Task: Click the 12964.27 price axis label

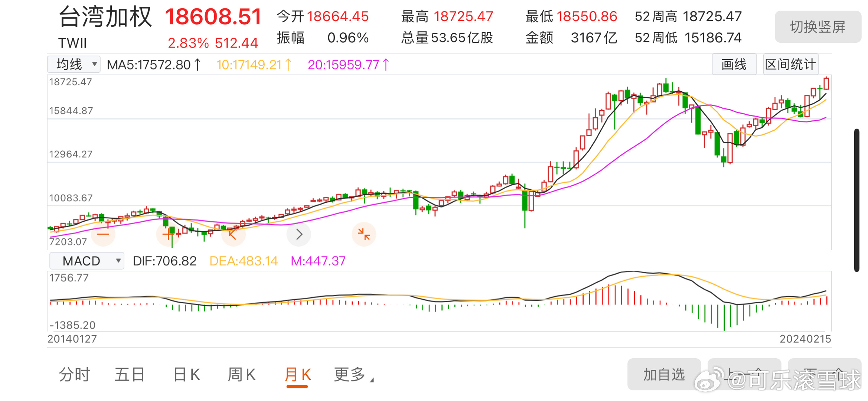Action: [x=71, y=154]
